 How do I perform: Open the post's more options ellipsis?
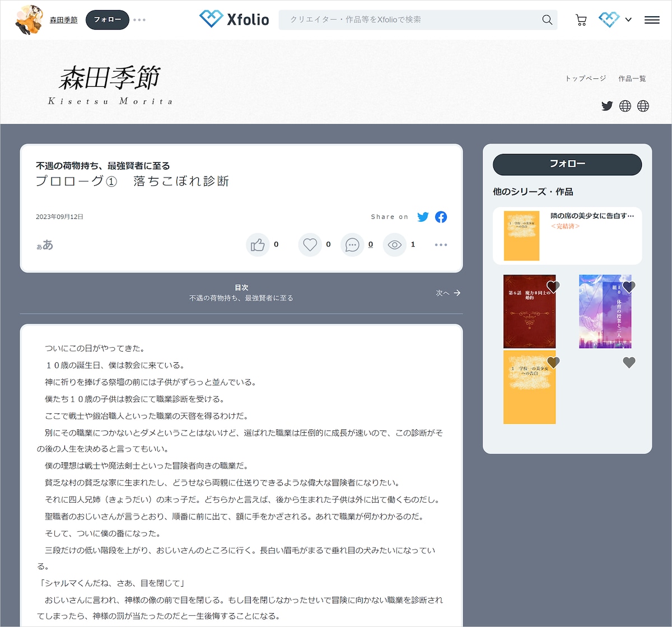[441, 245]
